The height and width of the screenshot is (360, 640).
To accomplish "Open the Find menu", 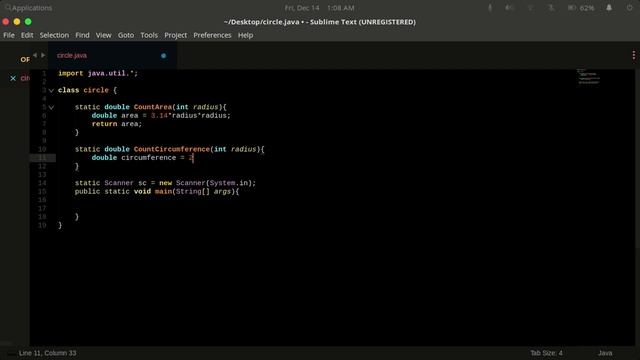I will pos(82,35).
